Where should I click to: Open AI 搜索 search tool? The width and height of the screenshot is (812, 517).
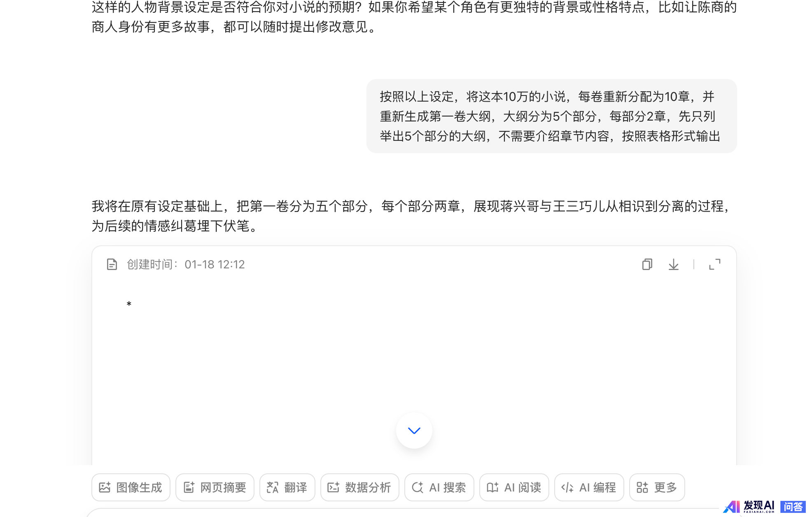439,487
